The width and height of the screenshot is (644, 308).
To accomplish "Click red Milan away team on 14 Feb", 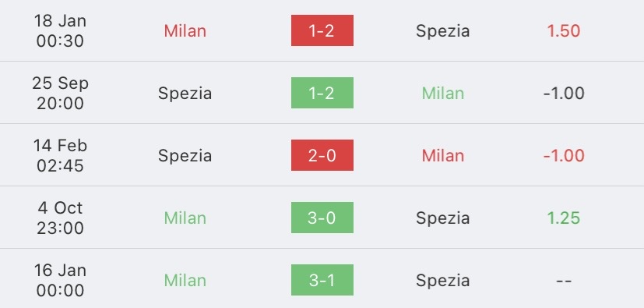I will pos(443,156).
